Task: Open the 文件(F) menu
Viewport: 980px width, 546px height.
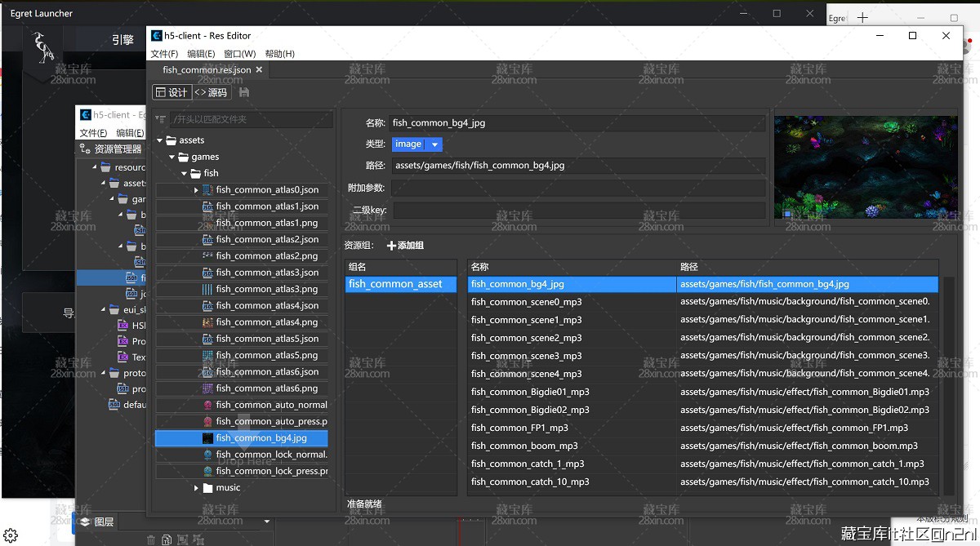Action: [x=164, y=54]
